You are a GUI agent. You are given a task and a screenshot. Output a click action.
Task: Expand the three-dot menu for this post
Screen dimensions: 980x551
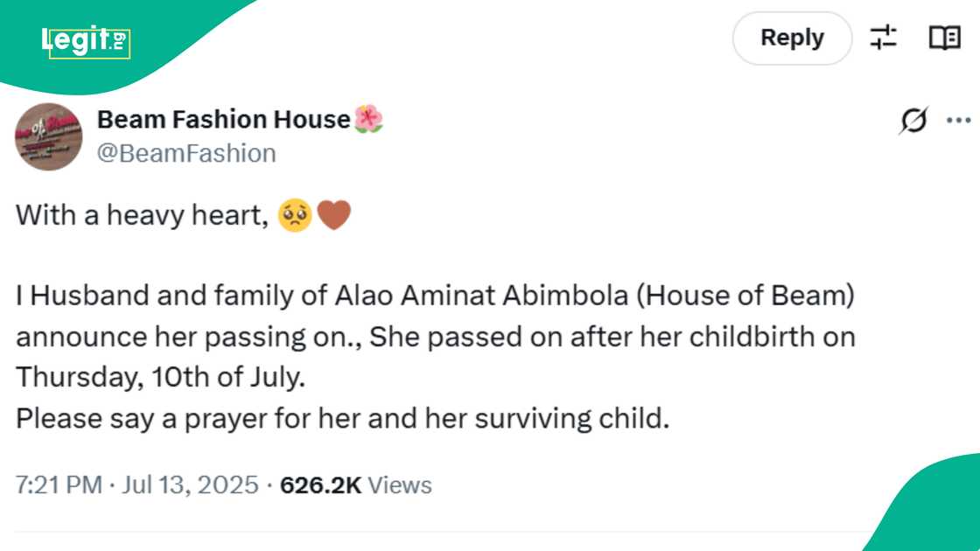point(959,120)
